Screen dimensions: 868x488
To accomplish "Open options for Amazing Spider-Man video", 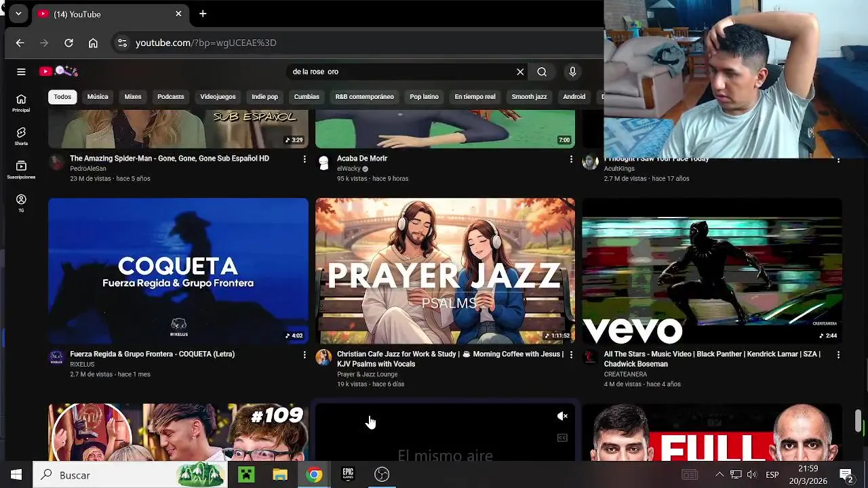I will 304,159.
